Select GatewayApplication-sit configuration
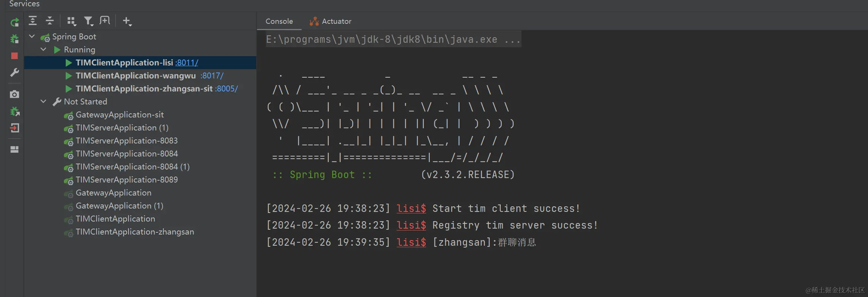 coord(120,114)
